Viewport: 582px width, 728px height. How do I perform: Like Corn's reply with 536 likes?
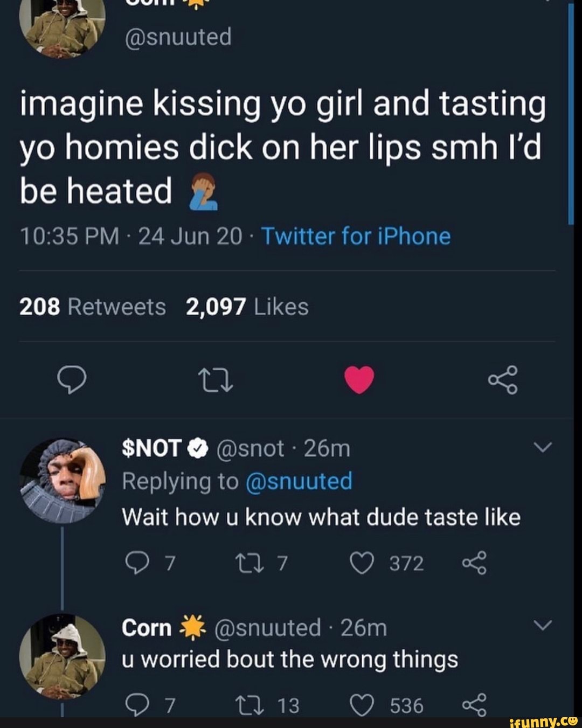(x=362, y=705)
